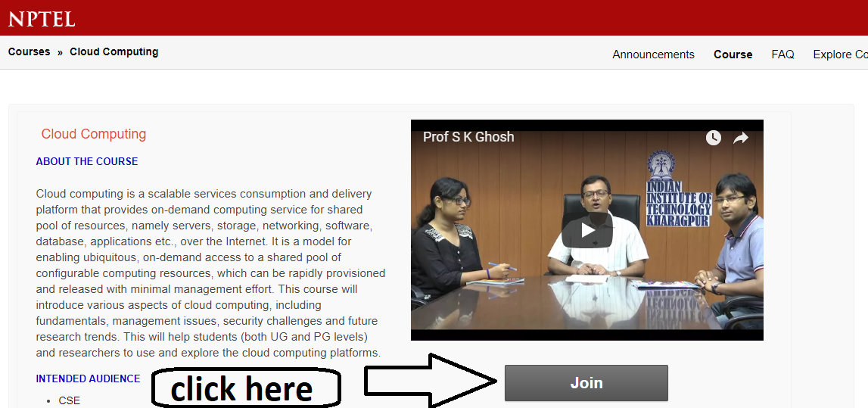Open the Announcements tab
This screenshot has height=408, width=868.
point(653,55)
